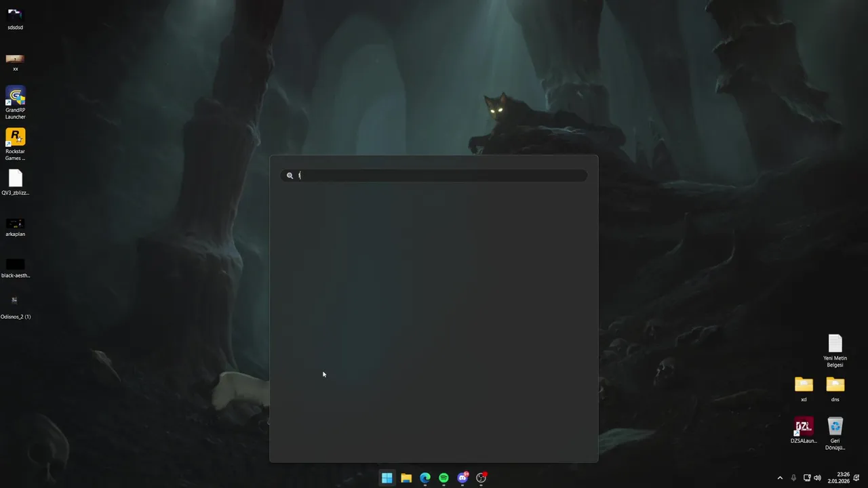The image size is (868, 488).
Task: Launch Microsoft Edge from the taskbar
Action: 425,478
